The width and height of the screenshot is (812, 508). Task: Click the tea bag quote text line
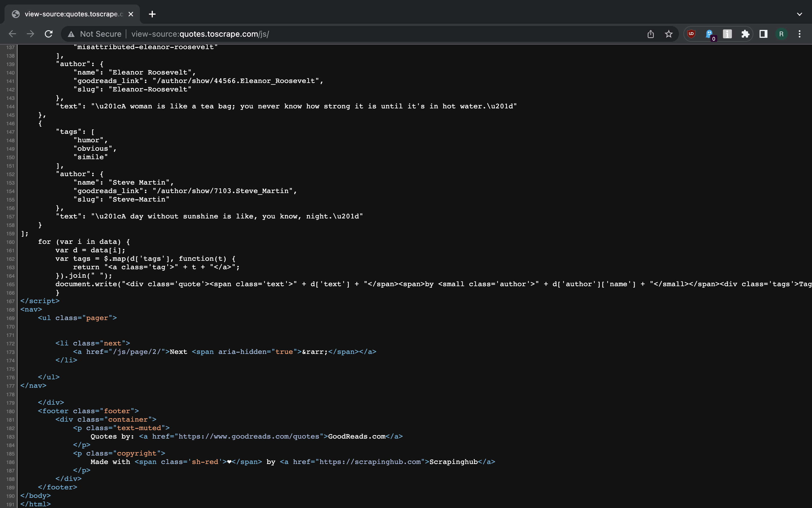(x=286, y=106)
